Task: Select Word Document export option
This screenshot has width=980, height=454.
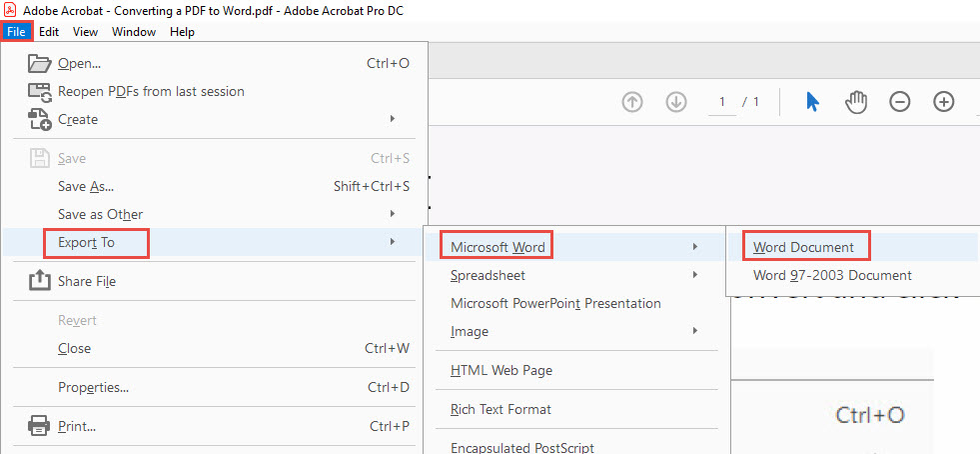Action: click(804, 247)
